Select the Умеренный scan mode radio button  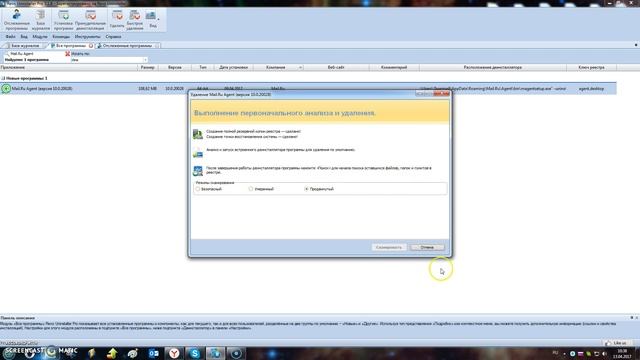(251, 189)
